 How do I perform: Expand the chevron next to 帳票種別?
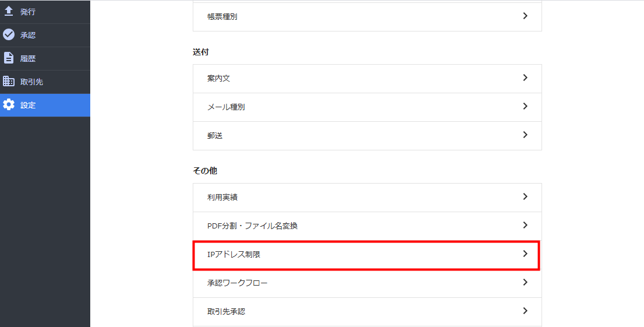click(x=525, y=16)
